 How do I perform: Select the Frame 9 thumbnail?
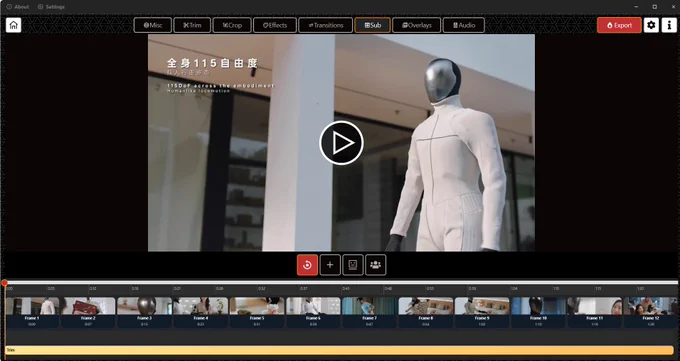pyautogui.click(x=482, y=312)
